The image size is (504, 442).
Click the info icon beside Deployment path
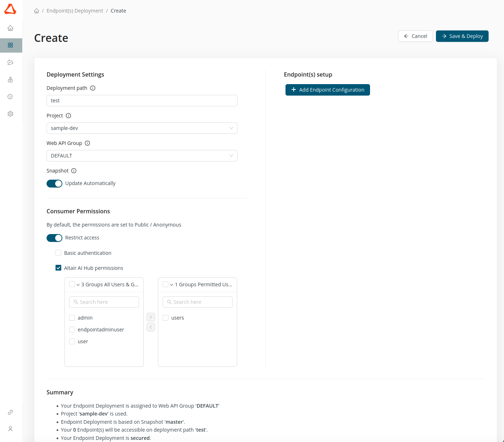93,88
